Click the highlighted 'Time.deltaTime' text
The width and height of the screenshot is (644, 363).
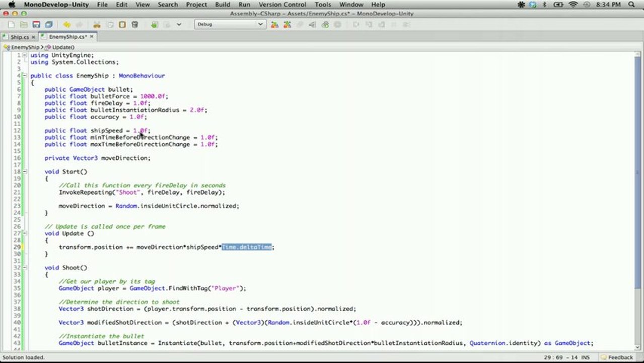tap(247, 247)
